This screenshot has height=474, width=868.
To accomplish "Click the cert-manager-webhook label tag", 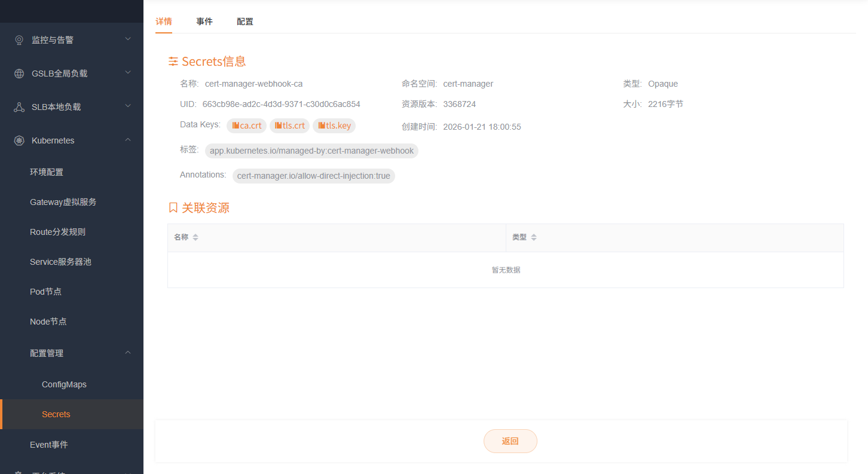I will [311, 151].
